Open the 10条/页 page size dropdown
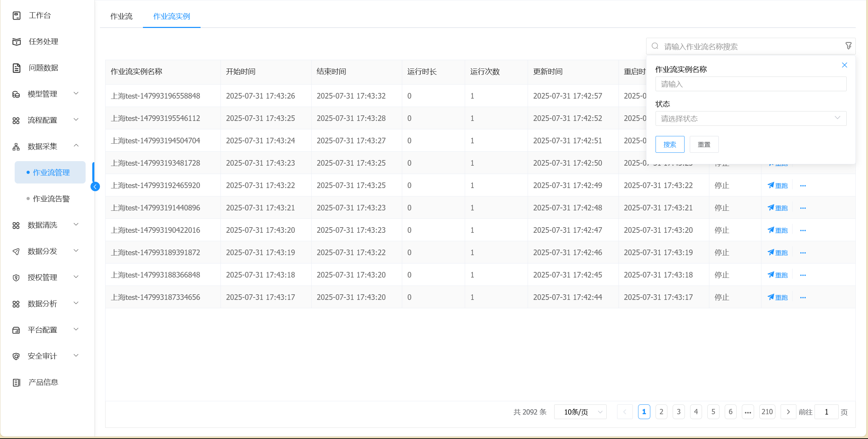Image resolution: width=868 pixels, height=439 pixels. 580,412
